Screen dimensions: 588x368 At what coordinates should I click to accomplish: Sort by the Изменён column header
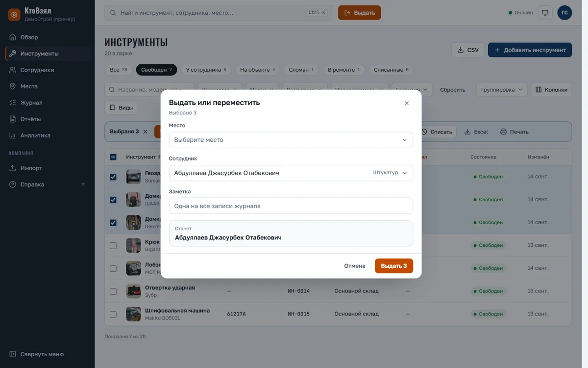538,157
